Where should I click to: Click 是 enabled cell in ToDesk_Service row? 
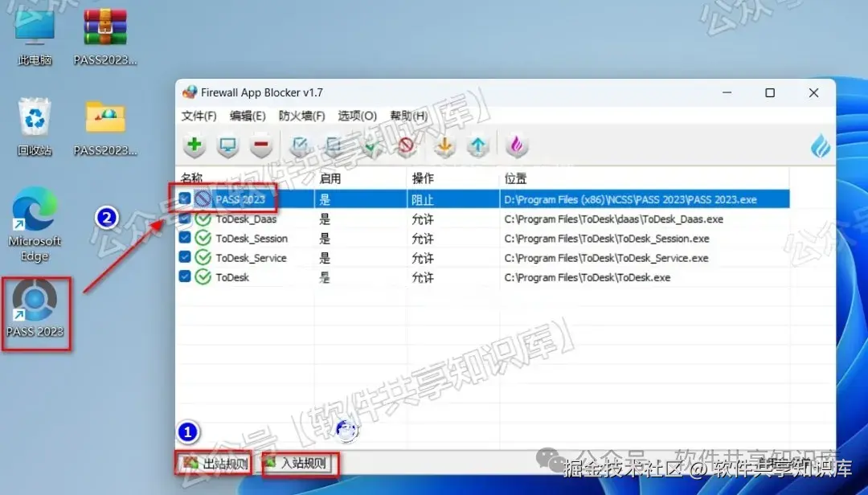[x=325, y=258]
